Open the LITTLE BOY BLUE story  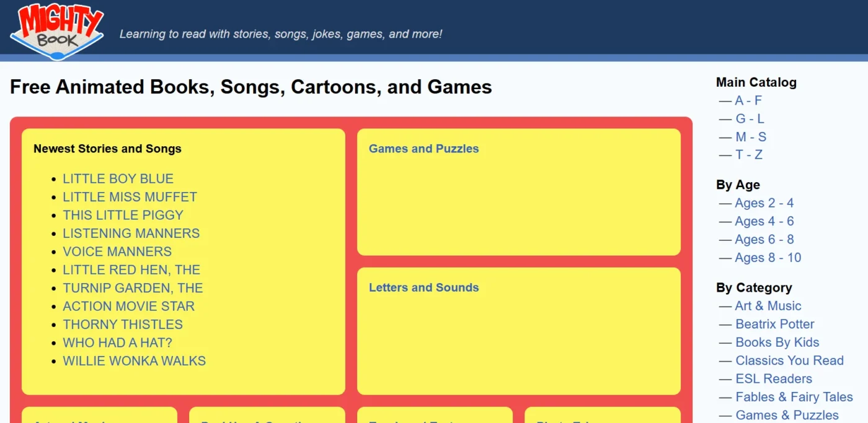point(118,179)
